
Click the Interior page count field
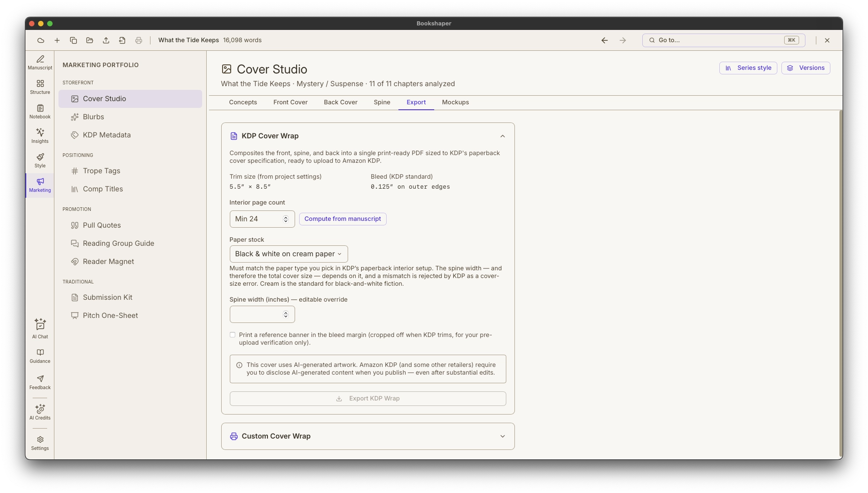click(x=262, y=219)
